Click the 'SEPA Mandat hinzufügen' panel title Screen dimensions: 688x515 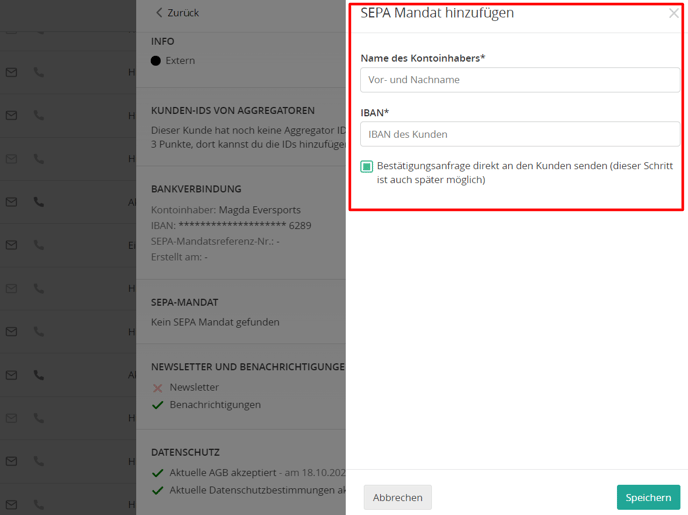pyautogui.click(x=437, y=13)
